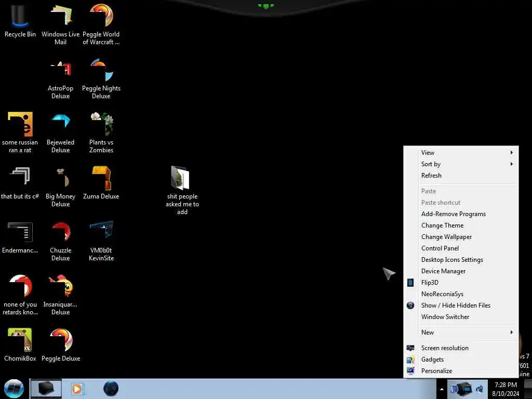Select Peggle Nights Deluxe icon

click(101, 79)
